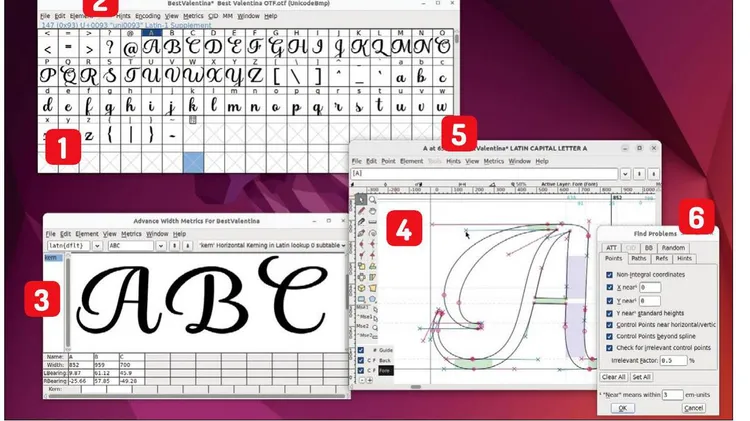
Task: Select the Skew selection tool
Action: pos(372,277)
